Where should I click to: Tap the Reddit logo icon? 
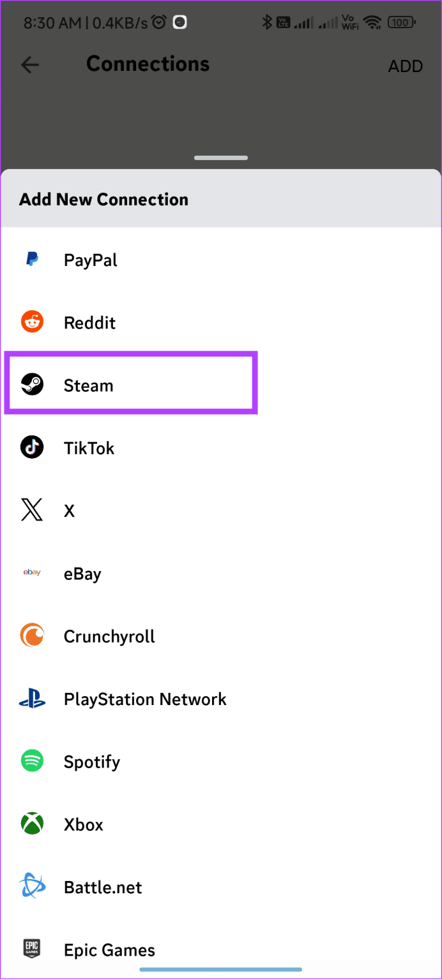point(32,322)
